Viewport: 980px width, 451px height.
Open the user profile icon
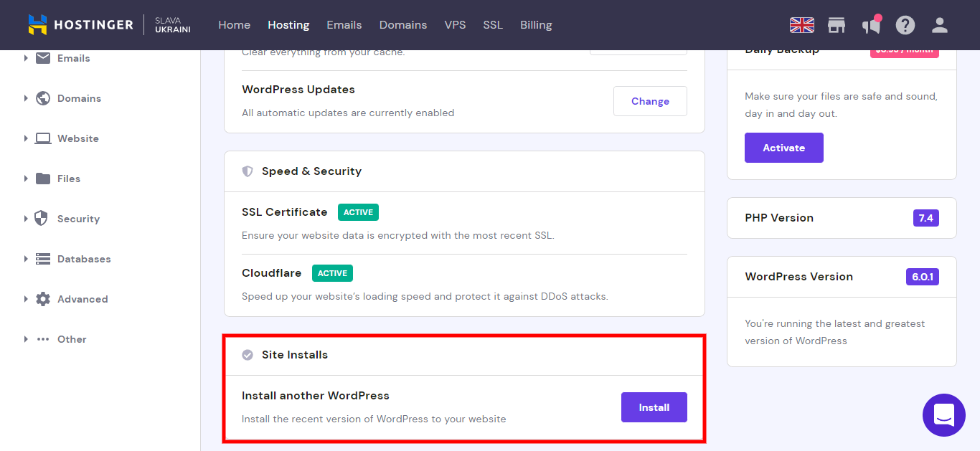point(940,25)
